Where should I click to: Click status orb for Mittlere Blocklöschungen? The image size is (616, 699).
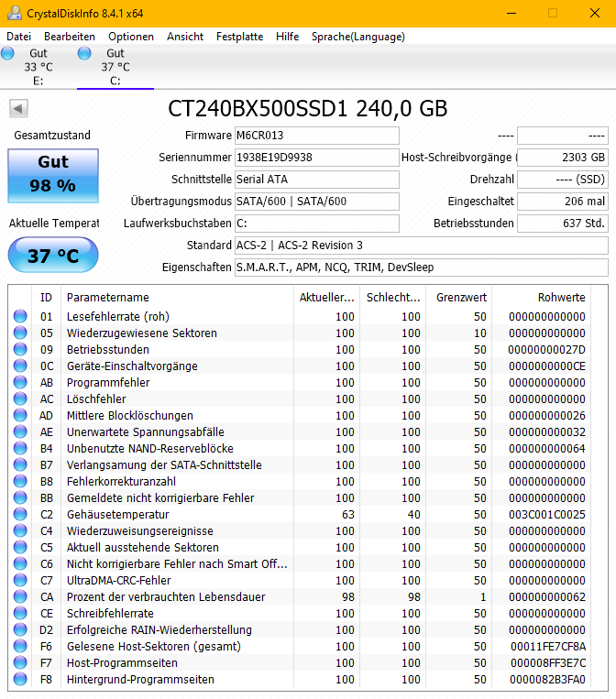[20, 415]
